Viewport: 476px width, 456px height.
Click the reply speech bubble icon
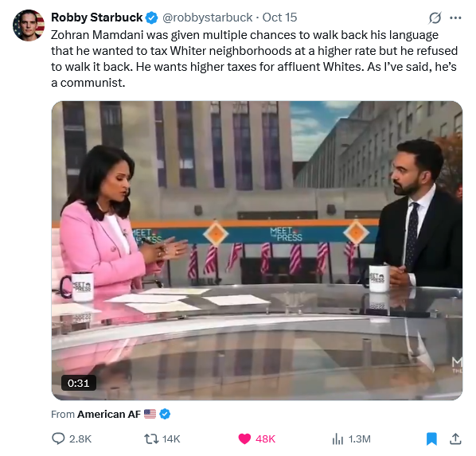click(58, 438)
